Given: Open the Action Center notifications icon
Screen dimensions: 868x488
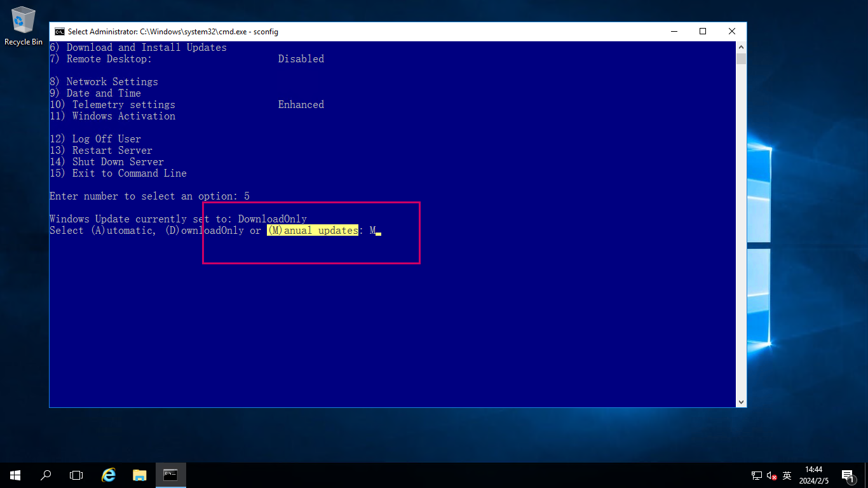Looking at the screenshot, I should [x=848, y=475].
